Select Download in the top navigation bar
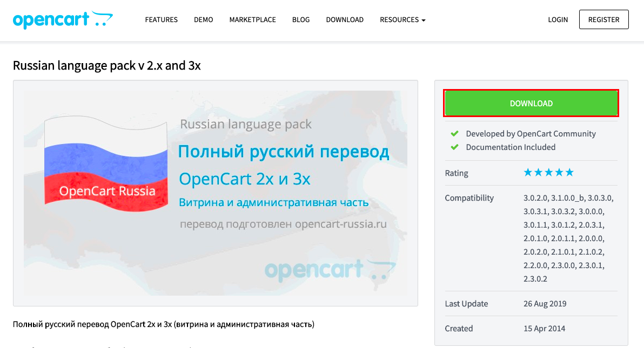This screenshot has height=348, width=644. (345, 20)
